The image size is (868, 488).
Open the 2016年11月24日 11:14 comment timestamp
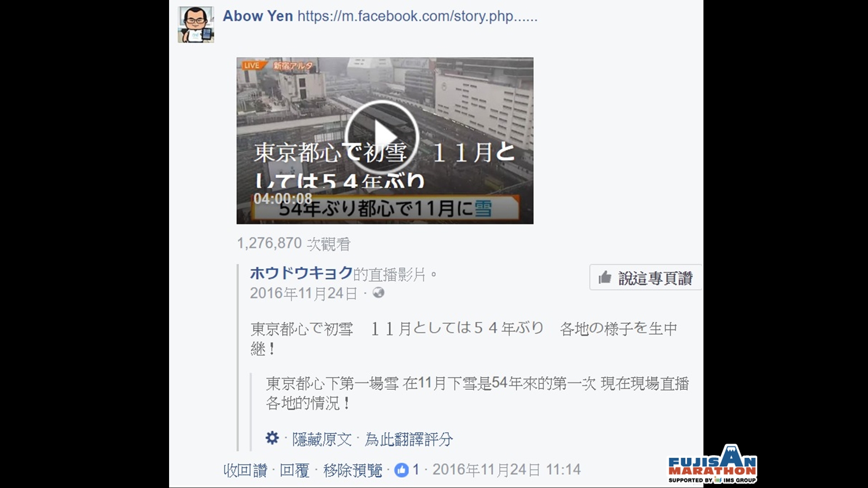506,470
